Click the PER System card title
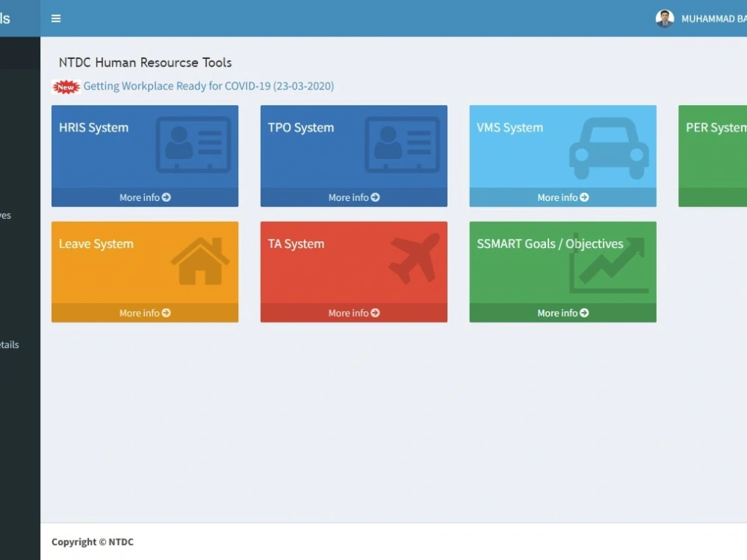This screenshot has height=560, width=747. (716, 128)
